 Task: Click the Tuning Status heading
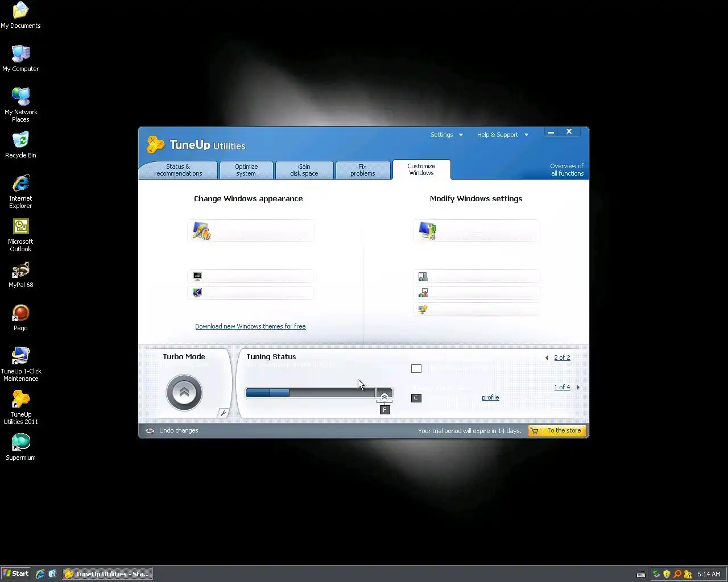271,357
